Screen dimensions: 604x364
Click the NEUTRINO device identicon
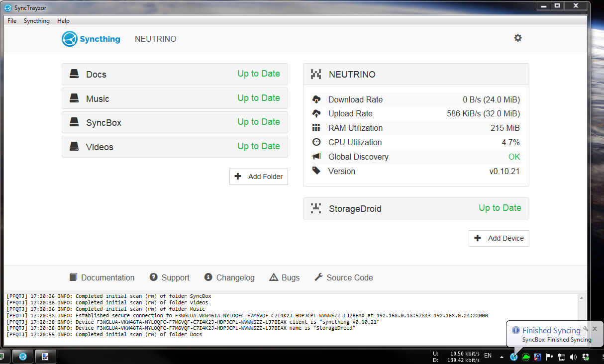click(316, 74)
